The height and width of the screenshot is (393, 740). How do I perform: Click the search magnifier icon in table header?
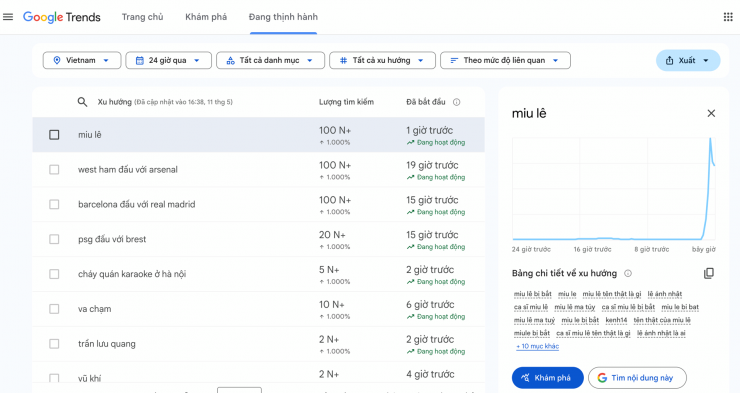pos(82,102)
